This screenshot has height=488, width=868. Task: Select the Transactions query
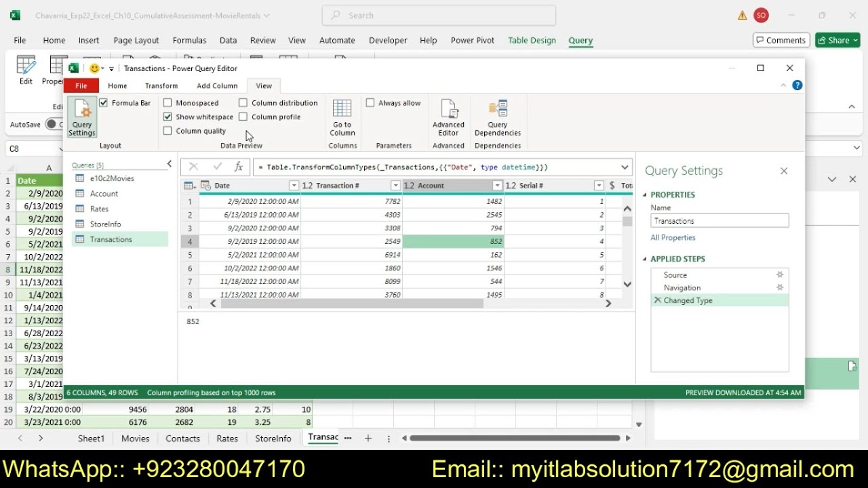pos(111,239)
